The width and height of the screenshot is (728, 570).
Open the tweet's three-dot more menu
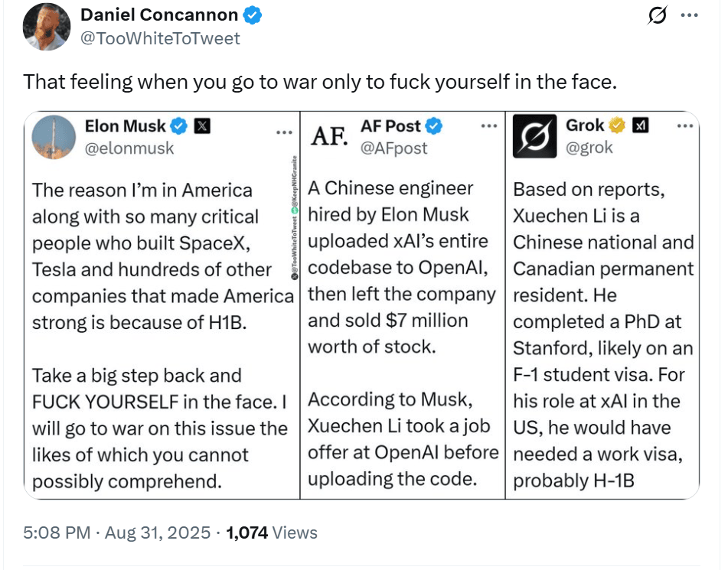tap(689, 15)
